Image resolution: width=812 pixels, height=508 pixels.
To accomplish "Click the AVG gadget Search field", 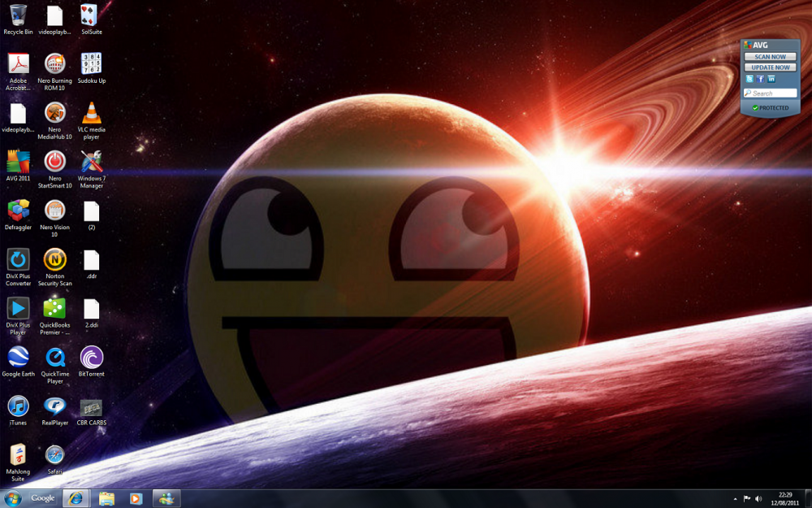I will pos(770,93).
